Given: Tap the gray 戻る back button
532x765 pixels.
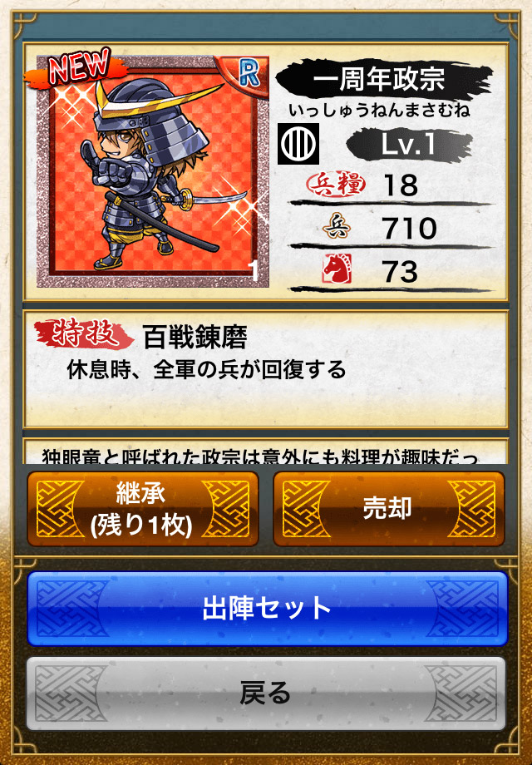Looking at the screenshot, I should coord(267,693).
